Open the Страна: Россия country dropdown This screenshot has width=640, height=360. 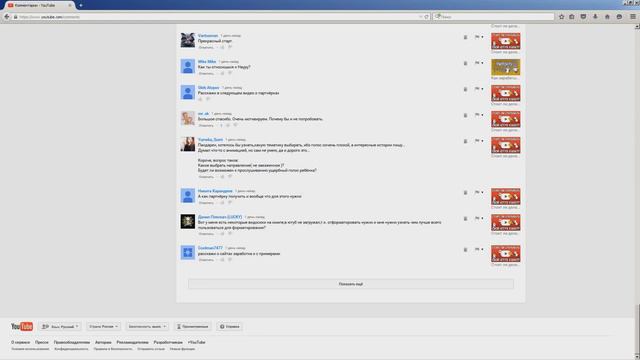(x=104, y=327)
